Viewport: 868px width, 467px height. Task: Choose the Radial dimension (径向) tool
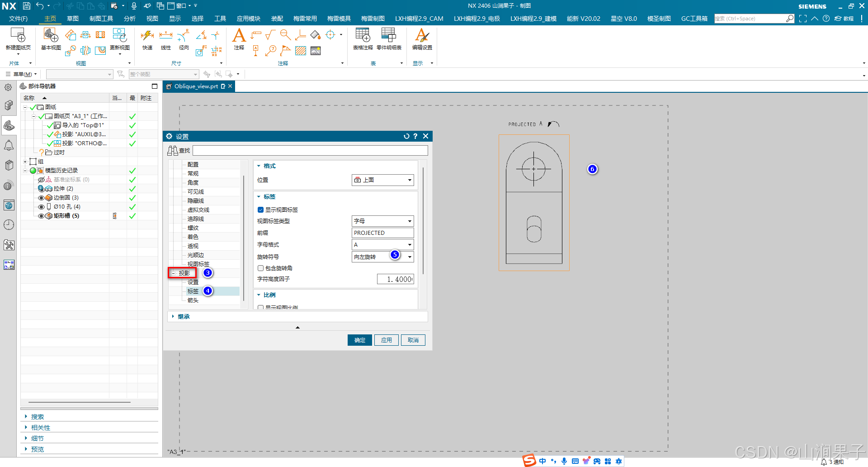(184, 35)
